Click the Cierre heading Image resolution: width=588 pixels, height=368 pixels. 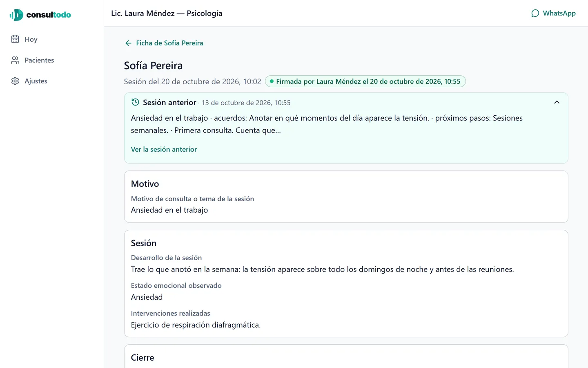(x=143, y=357)
